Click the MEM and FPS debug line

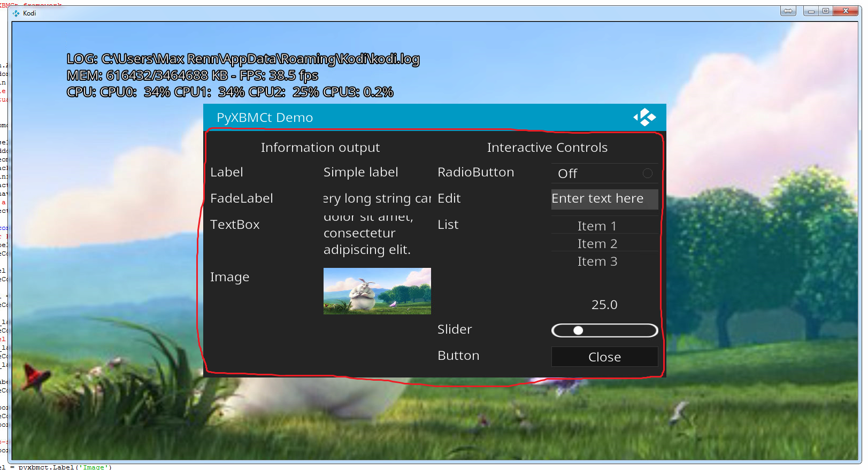(x=193, y=75)
